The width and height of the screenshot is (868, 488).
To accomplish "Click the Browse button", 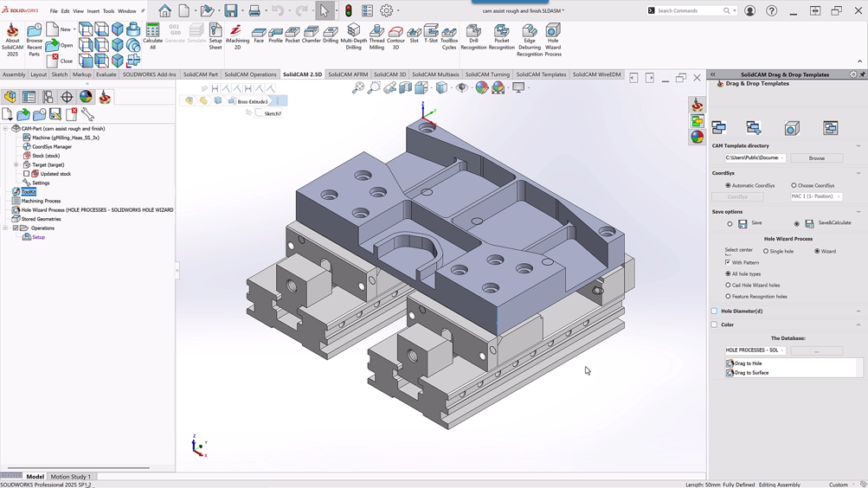I will pos(817,158).
